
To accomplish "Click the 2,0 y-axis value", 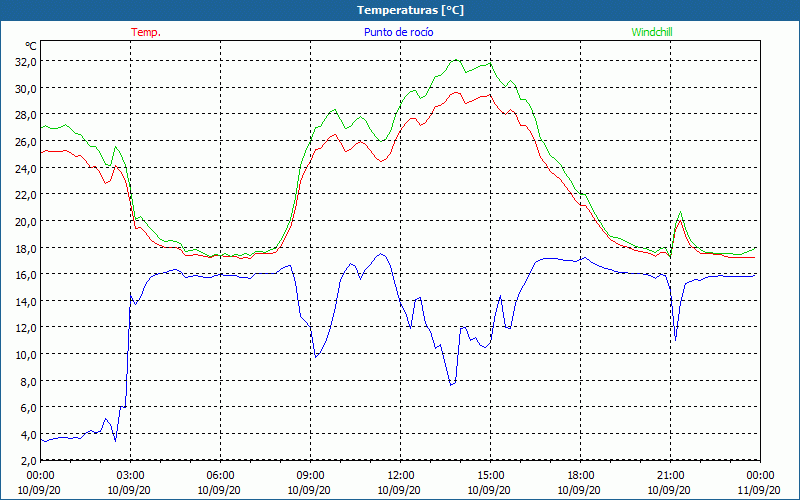I will click(x=28, y=461).
